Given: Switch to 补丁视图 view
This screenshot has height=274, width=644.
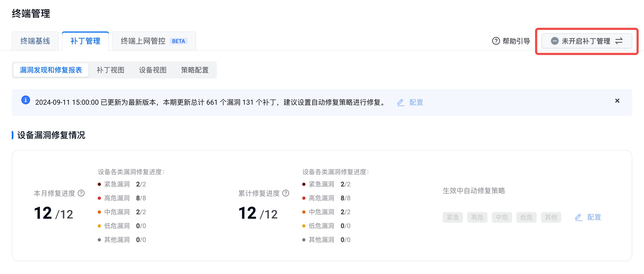Looking at the screenshot, I should [x=111, y=70].
